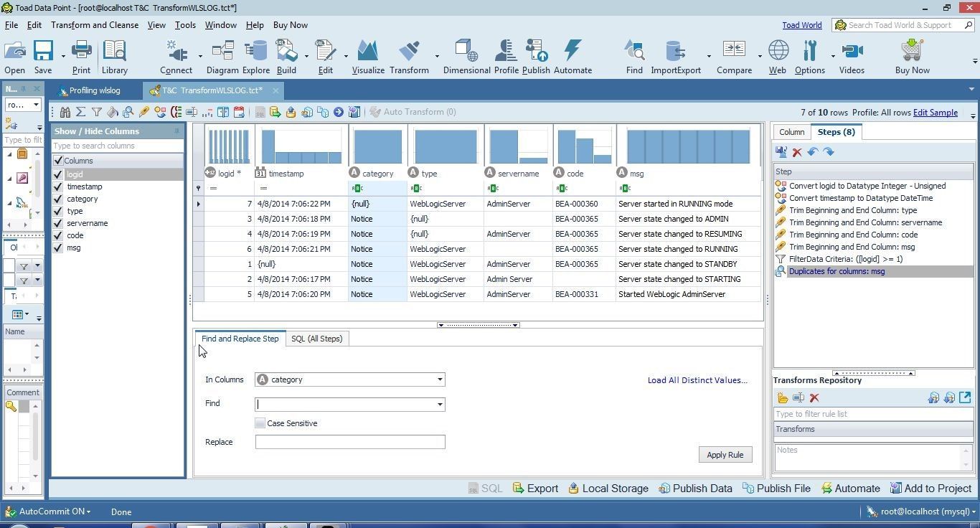Switch to the Profiling wlslog tab
980x528 pixels.
coord(95,90)
